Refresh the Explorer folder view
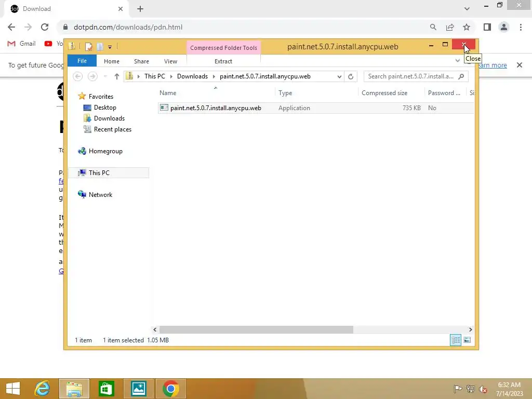The image size is (532, 399). (351, 77)
